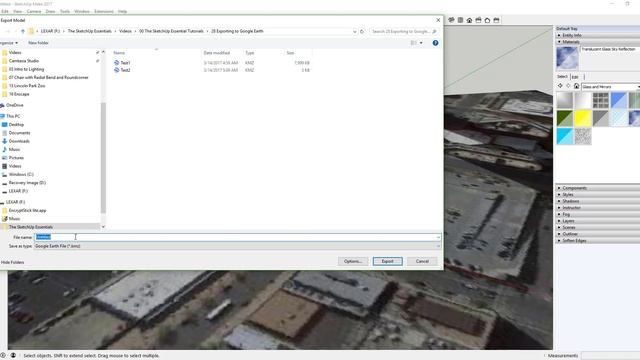Open first warehouse toolbar icon in SketchUp

(451, 20)
